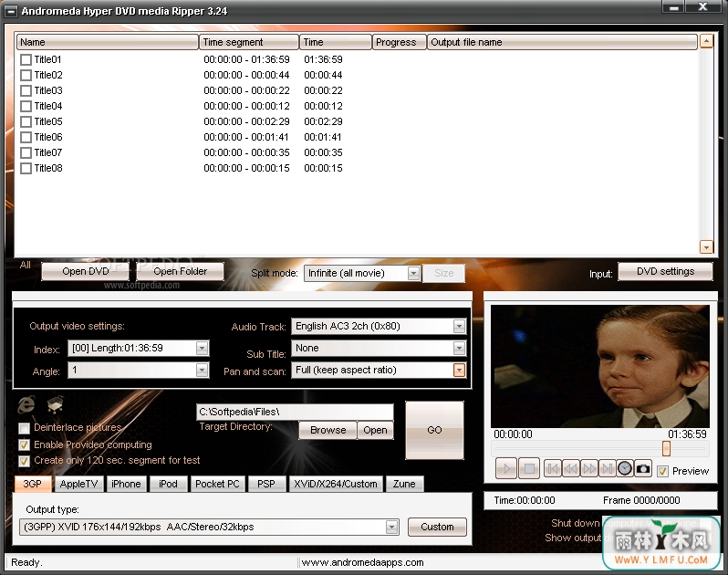The width and height of the screenshot is (728, 575).
Task: Toggle the Preview checkbox
Action: pyautogui.click(x=662, y=472)
